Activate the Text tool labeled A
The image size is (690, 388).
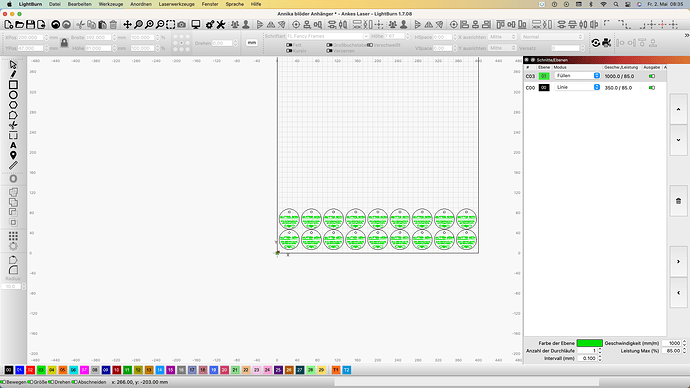(13, 145)
